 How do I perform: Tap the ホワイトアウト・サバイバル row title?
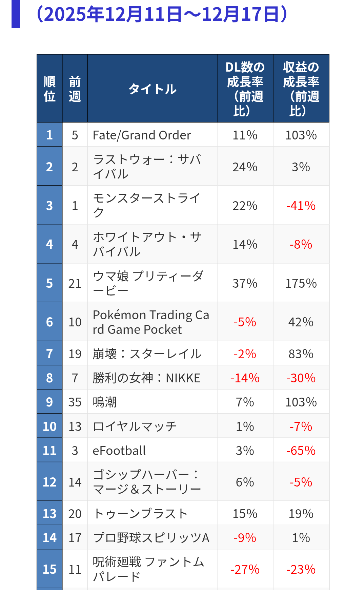tap(147, 244)
